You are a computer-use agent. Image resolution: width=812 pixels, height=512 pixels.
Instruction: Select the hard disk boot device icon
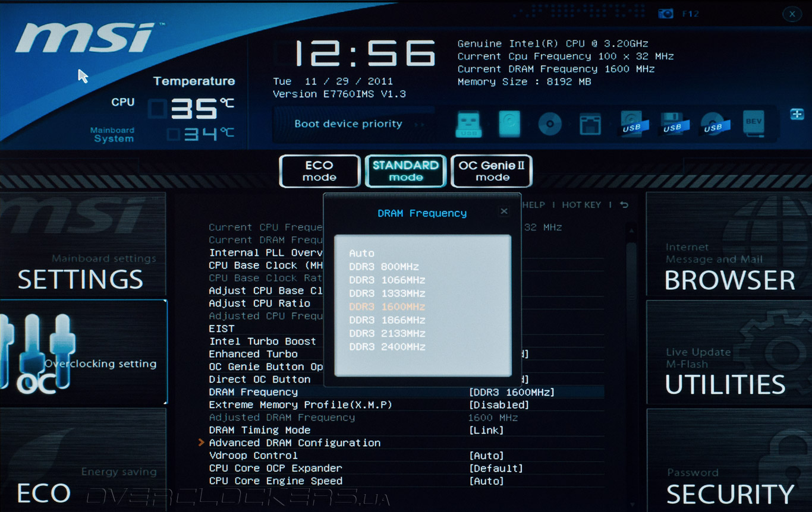[509, 124]
